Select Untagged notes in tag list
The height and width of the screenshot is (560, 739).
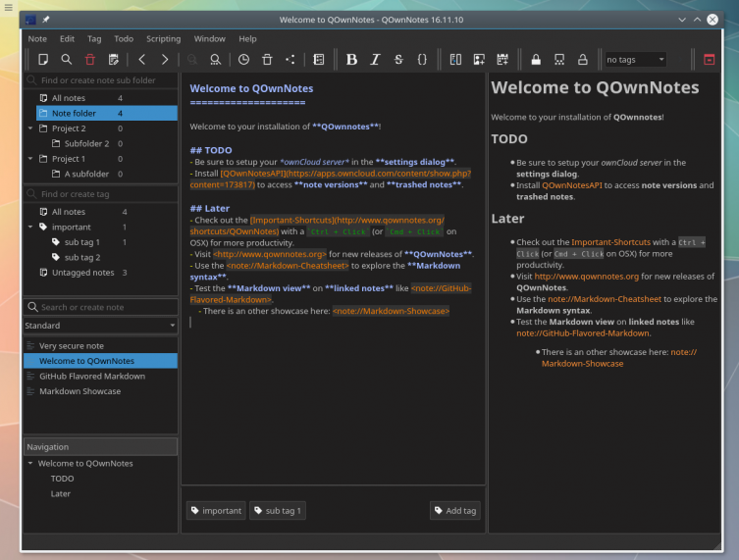click(x=83, y=273)
